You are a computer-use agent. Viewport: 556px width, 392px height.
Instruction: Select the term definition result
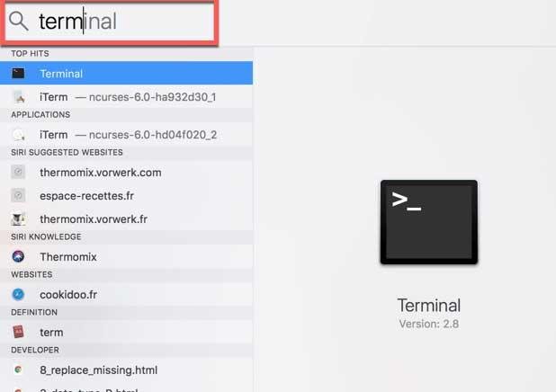[126, 332]
